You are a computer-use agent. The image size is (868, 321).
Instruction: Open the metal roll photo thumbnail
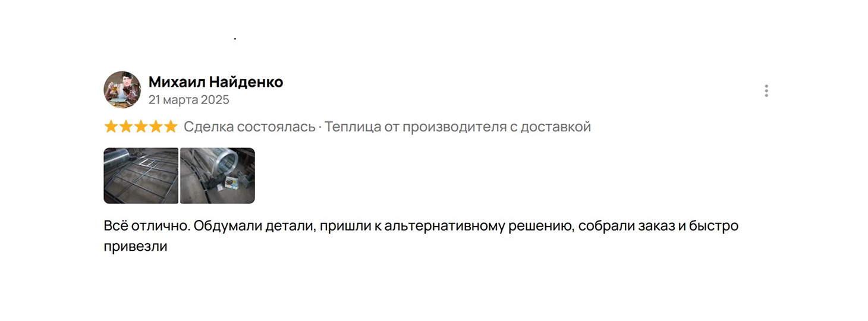[x=218, y=175]
